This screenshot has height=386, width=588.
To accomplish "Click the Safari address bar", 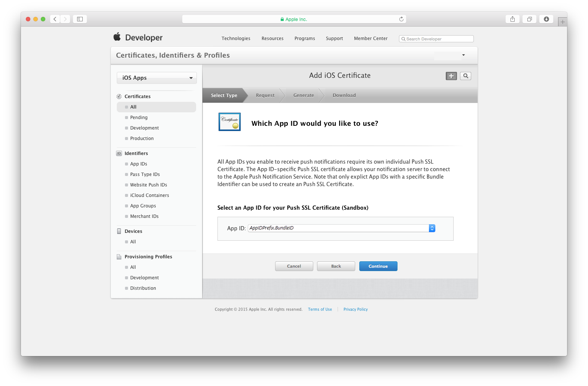I will tap(294, 19).
